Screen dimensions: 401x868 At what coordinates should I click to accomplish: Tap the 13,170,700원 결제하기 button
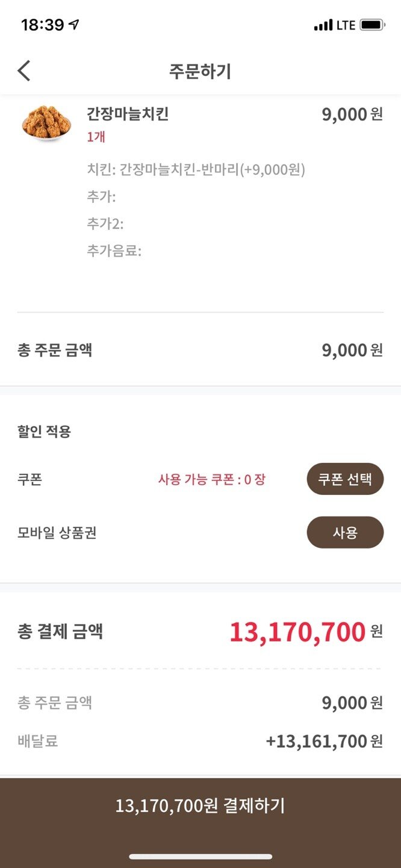pos(200,805)
